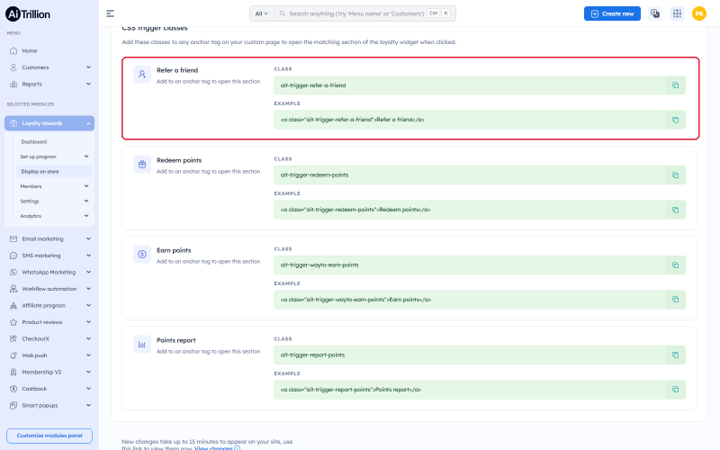
Task: Copy the ait-trigger-refer-a-friend class
Action: coord(675,85)
